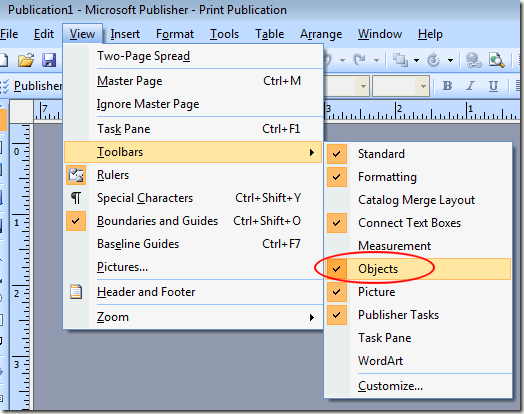Toggle Italic formatting button
524x414 pixels.
pos(471,86)
